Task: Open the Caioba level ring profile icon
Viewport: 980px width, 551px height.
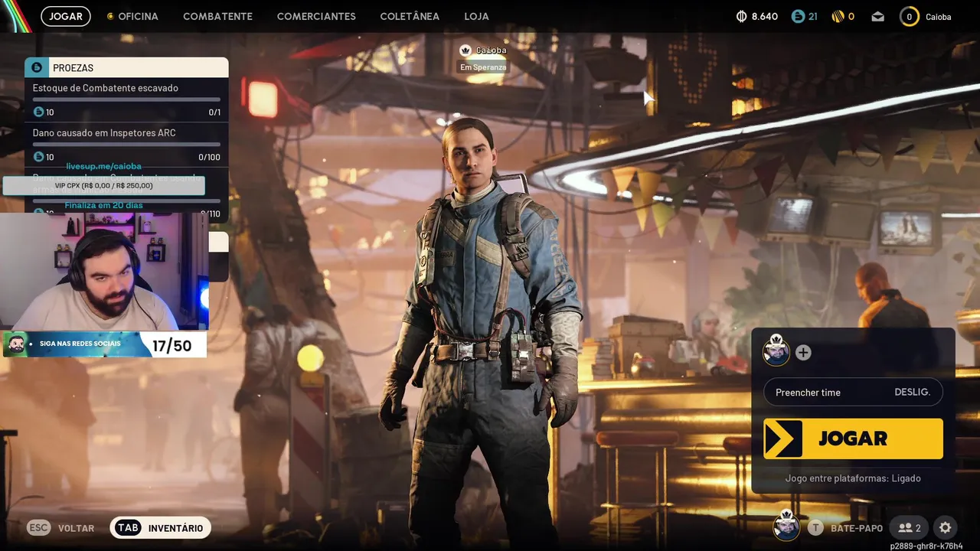Action: point(909,16)
